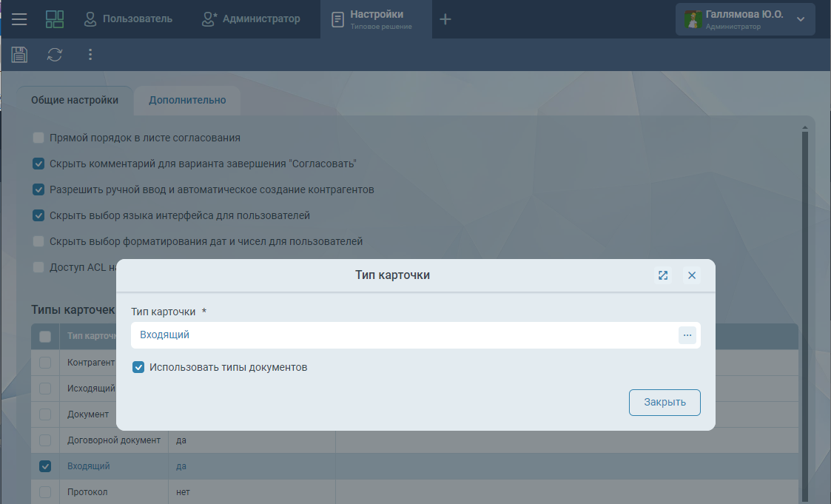Switch to the Дополнительно tab

click(x=187, y=101)
